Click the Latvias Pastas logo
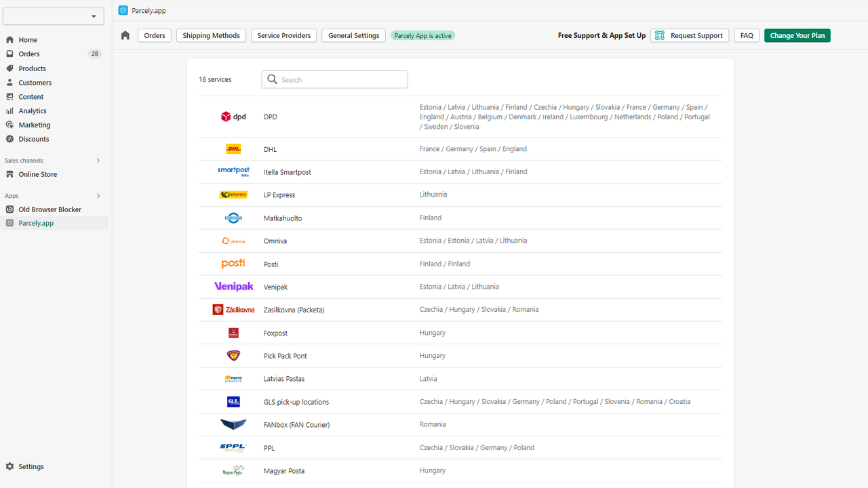 (233, 379)
